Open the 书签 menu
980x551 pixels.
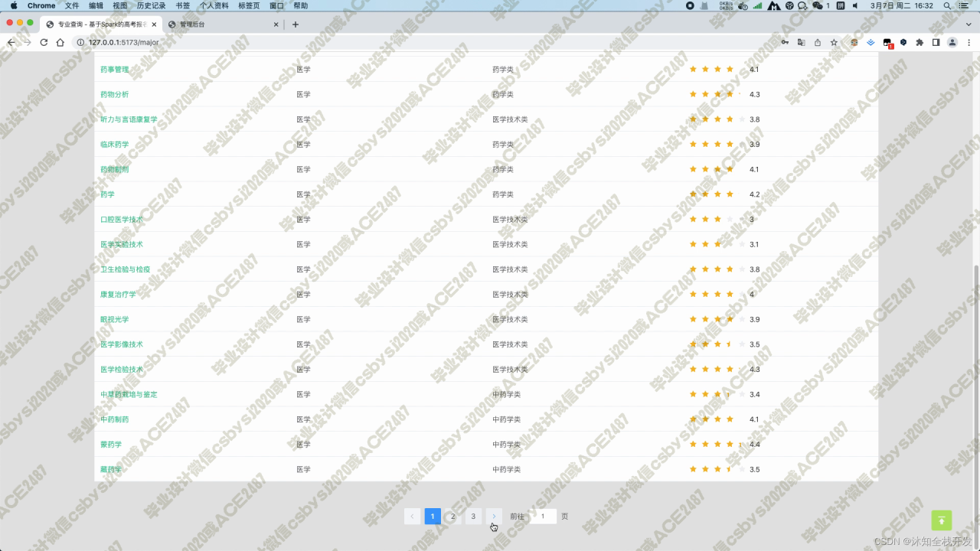coord(183,5)
